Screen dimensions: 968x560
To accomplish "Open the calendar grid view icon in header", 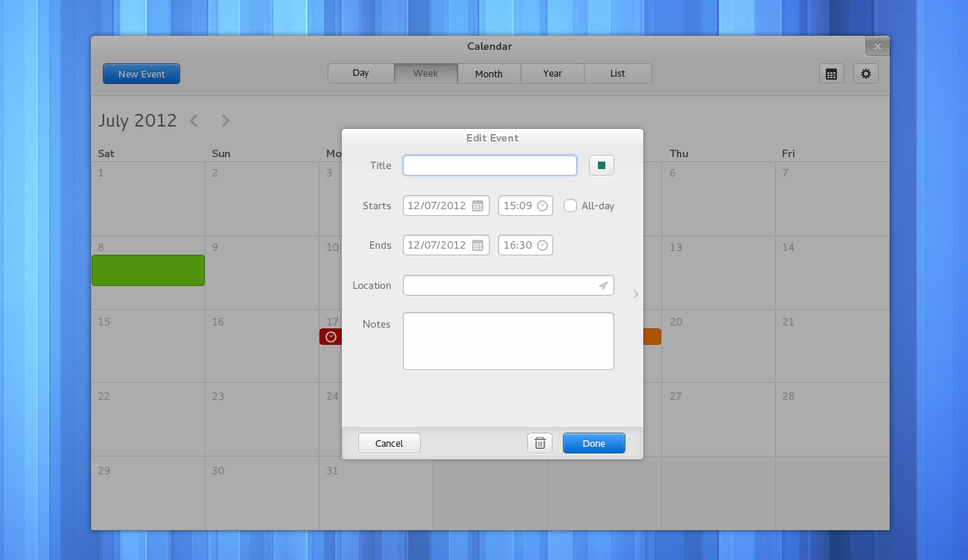I will point(832,74).
